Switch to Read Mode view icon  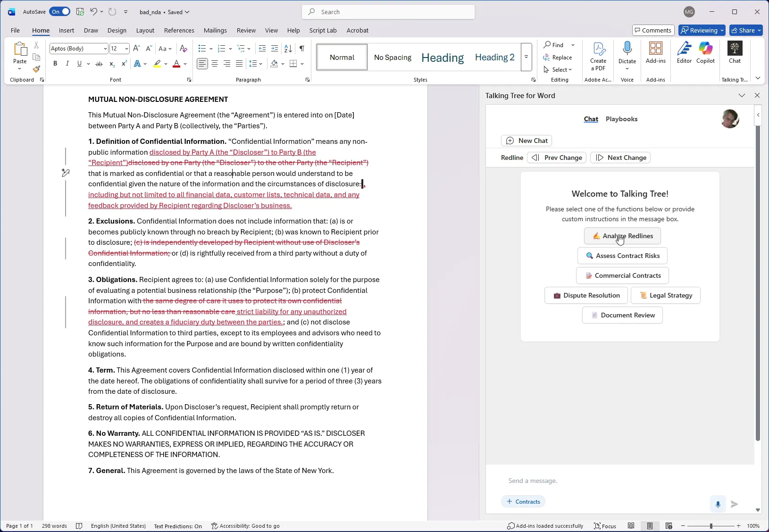[x=631, y=526]
